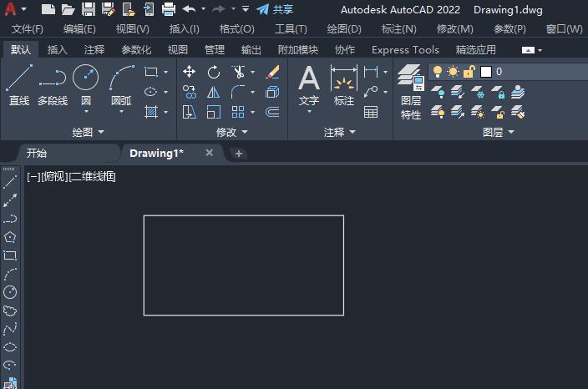Switch to the Express Tools tab
This screenshot has height=389, width=588.
coord(405,49)
